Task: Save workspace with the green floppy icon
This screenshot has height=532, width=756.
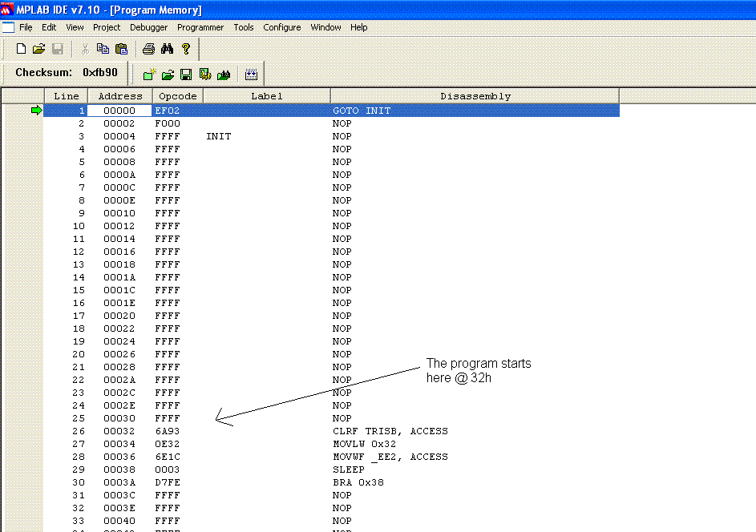Action: pos(186,75)
